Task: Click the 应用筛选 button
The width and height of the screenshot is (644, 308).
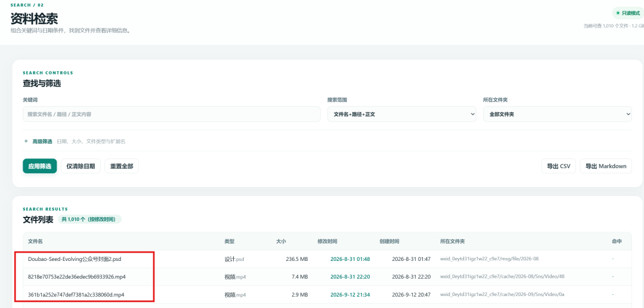Action: 40,166
